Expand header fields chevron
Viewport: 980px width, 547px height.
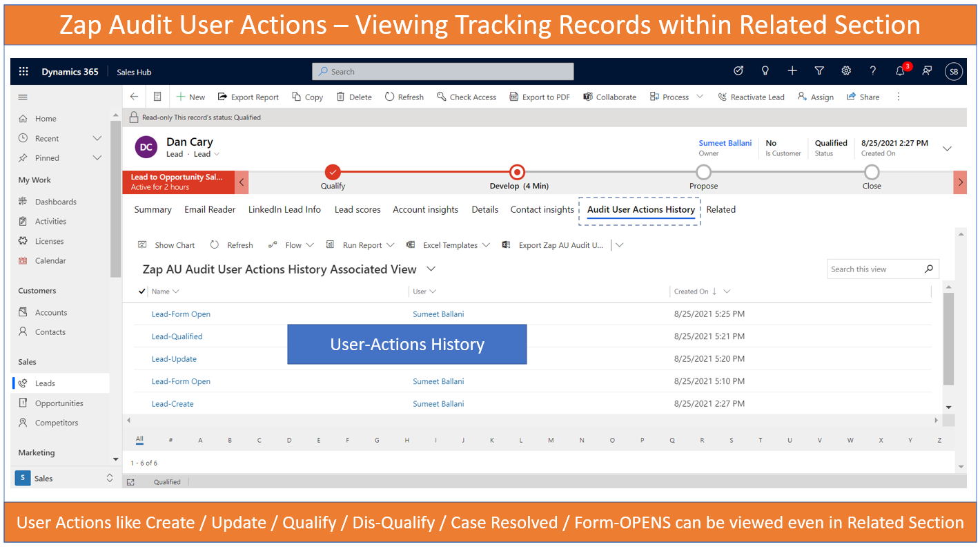pyautogui.click(x=948, y=148)
